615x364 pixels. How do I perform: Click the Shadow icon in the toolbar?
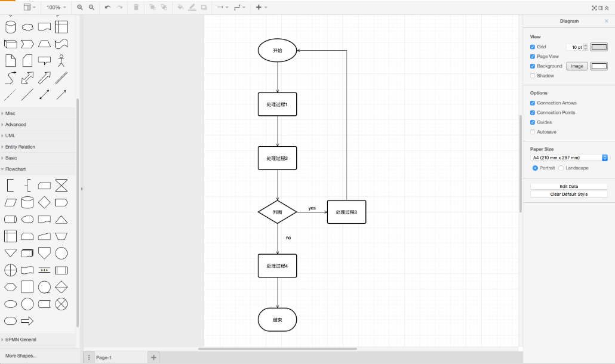(204, 8)
